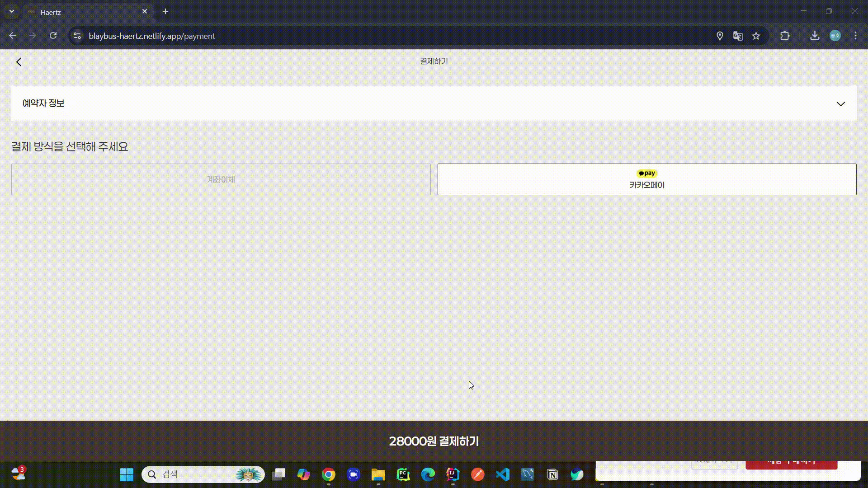868x488 pixels.
Task: Open the Chrome downloads icon
Action: (x=815, y=36)
